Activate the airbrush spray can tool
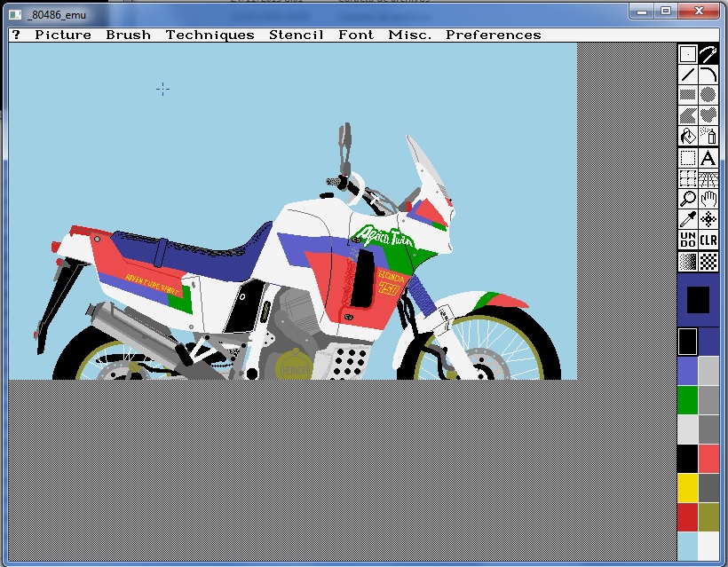728x567 pixels. coord(708,136)
